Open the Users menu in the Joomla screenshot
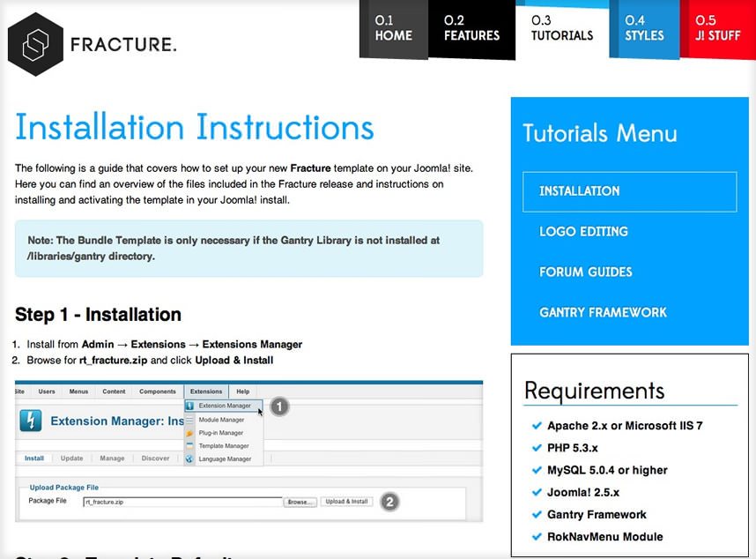The width and height of the screenshot is (756, 559). pos(47,391)
